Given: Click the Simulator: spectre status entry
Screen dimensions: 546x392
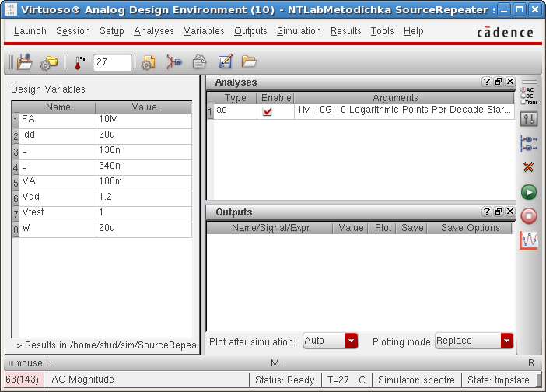Looking at the screenshot, I should [x=416, y=380].
